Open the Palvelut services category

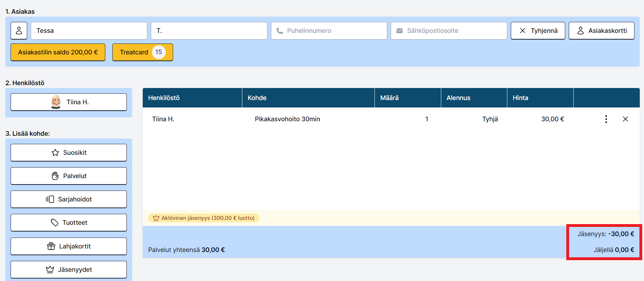69,176
